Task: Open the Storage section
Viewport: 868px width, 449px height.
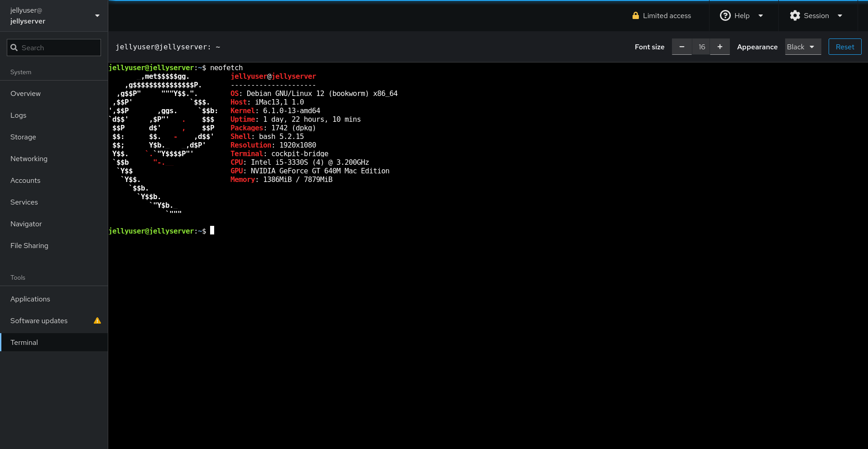Action: [54, 137]
